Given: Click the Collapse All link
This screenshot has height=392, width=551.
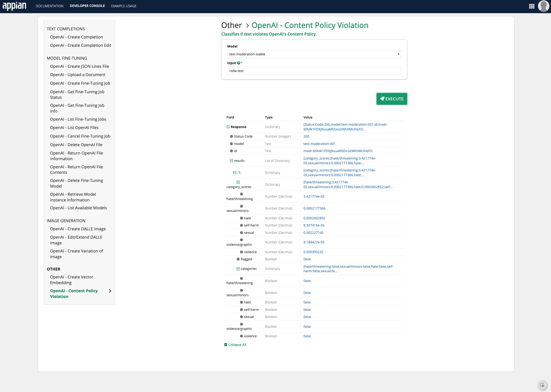Looking at the screenshot, I should [x=237, y=345].
